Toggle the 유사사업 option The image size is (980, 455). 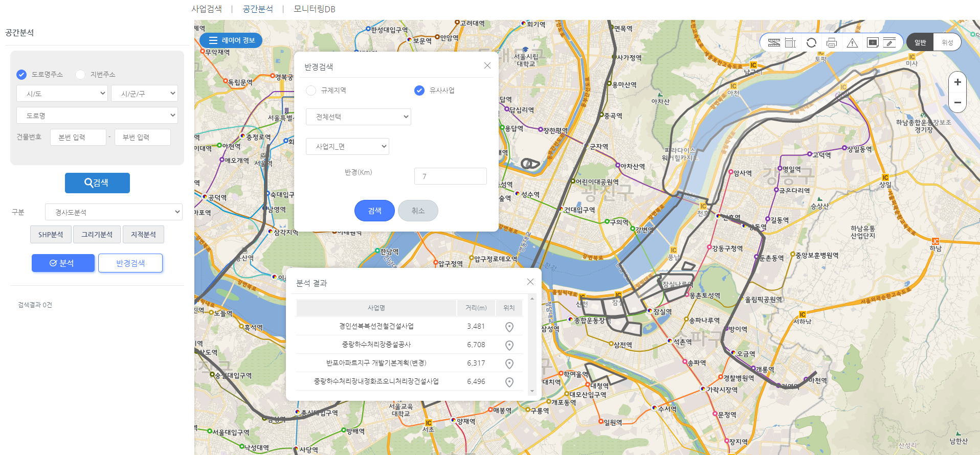point(419,90)
